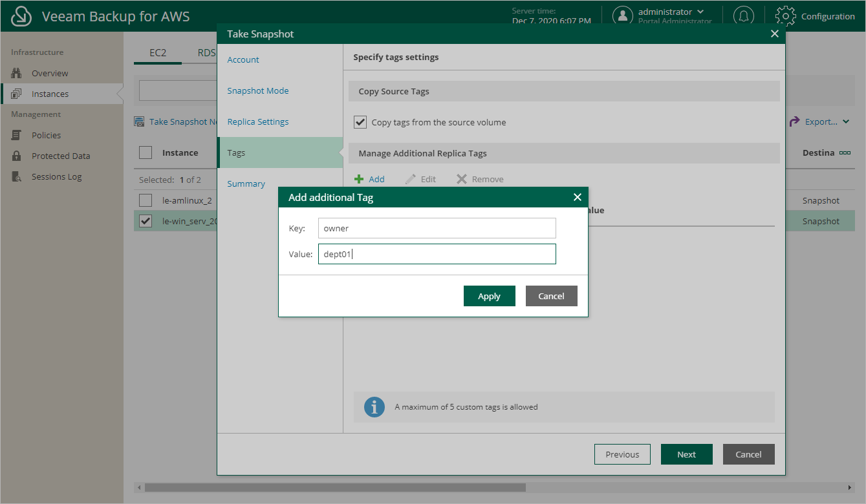Image resolution: width=866 pixels, height=504 pixels.
Task: Click the Policies sidebar icon
Action: point(17,135)
